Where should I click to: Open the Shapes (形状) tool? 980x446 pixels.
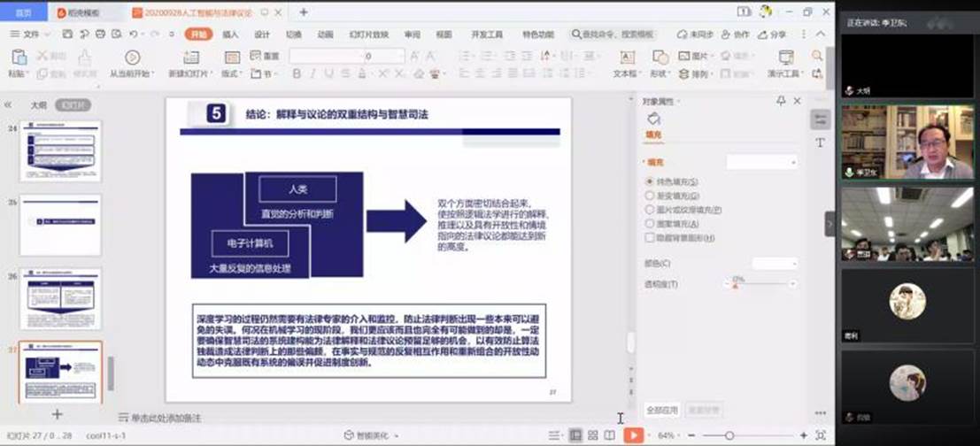tap(659, 58)
